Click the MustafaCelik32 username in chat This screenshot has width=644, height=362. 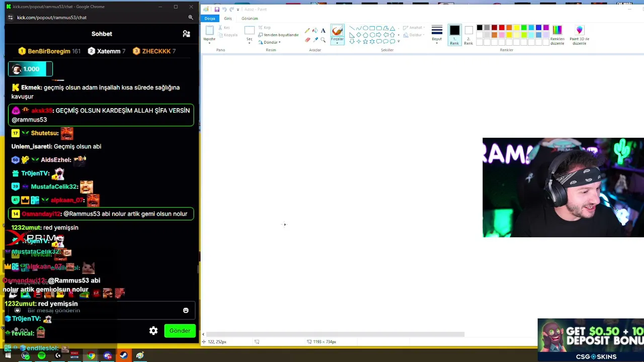coord(54,187)
